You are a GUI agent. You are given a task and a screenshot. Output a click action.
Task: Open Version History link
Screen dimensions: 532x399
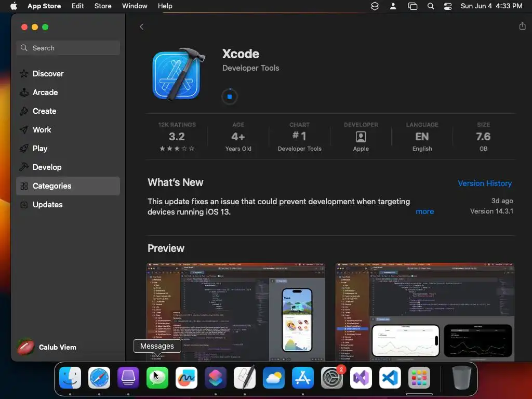point(485,183)
